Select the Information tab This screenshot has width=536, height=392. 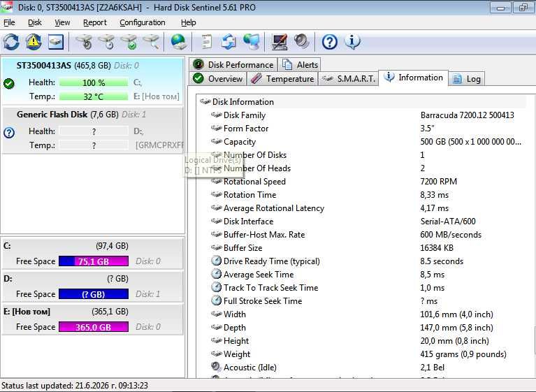coord(413,78)
